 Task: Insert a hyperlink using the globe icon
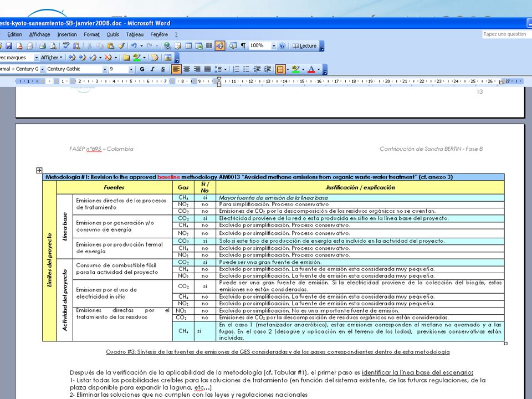coord(167,46)
